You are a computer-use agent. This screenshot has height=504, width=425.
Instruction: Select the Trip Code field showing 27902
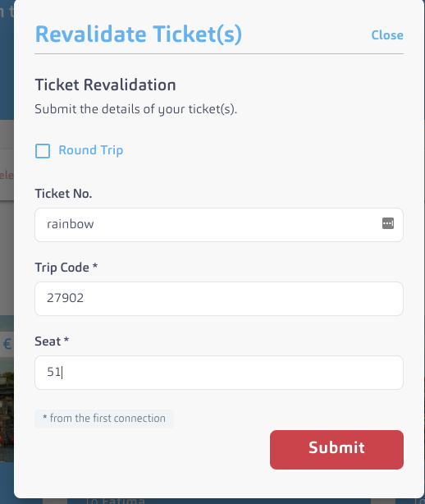(219, 299)
